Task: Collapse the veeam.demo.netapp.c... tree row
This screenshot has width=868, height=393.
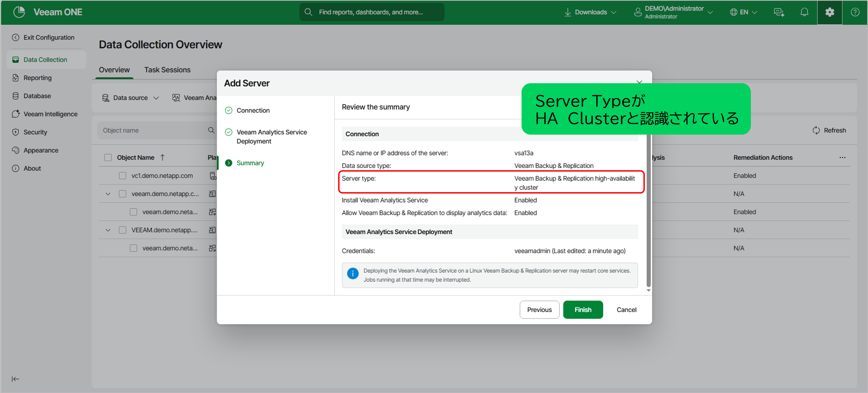Action: [x=108, y=194]
